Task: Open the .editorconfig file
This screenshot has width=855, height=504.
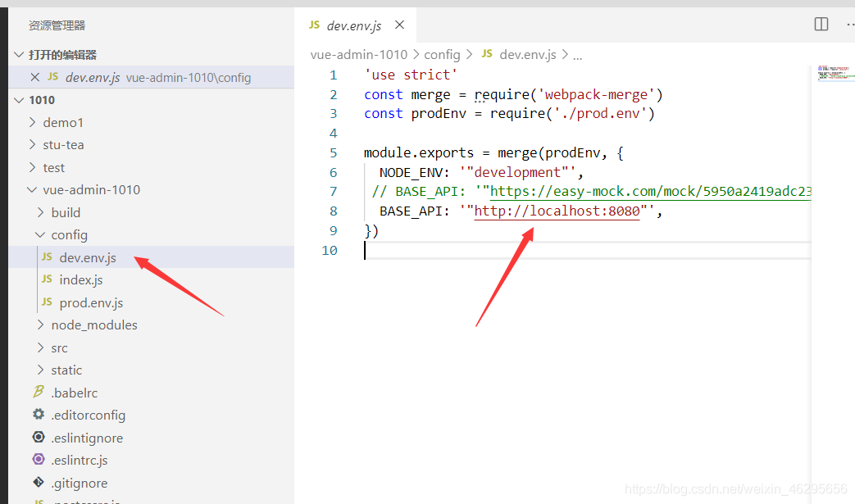Action: [152, 415]
